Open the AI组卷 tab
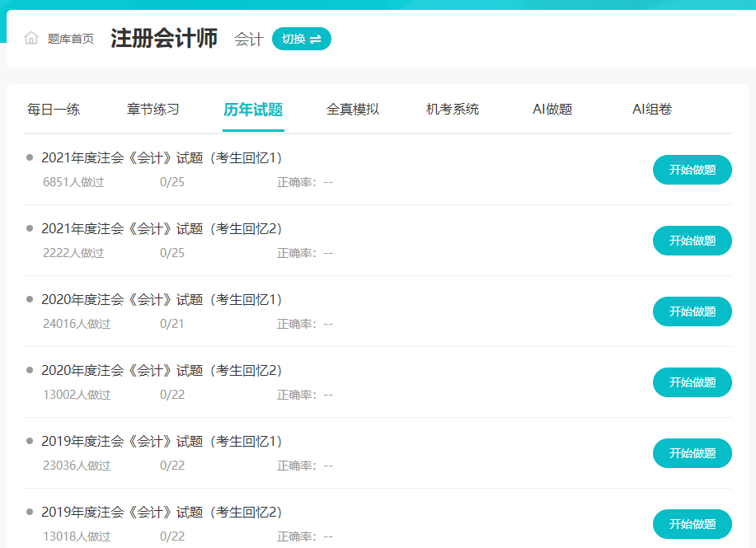Screen dimensions: 756x548 click(x=651, y=108)
